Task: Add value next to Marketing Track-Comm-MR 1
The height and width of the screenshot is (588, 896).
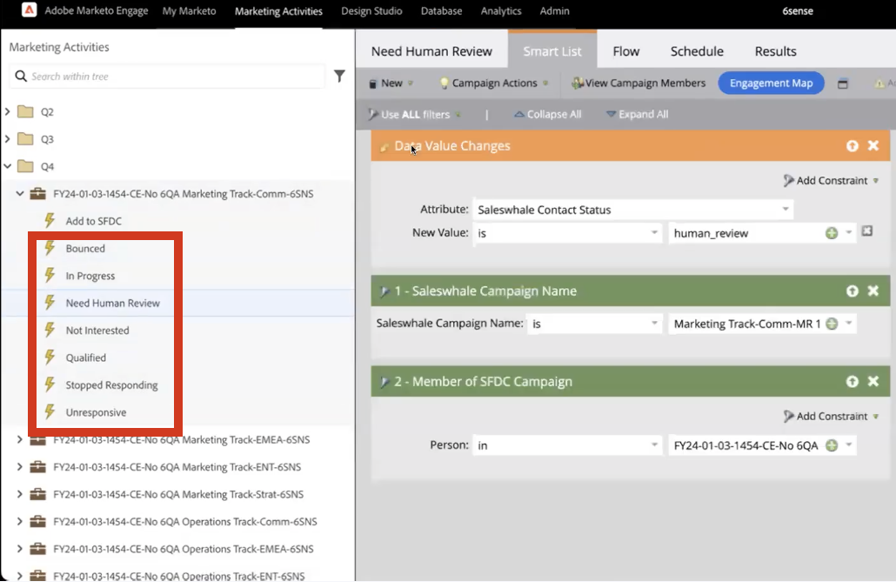Action: [x=832, y=324]
